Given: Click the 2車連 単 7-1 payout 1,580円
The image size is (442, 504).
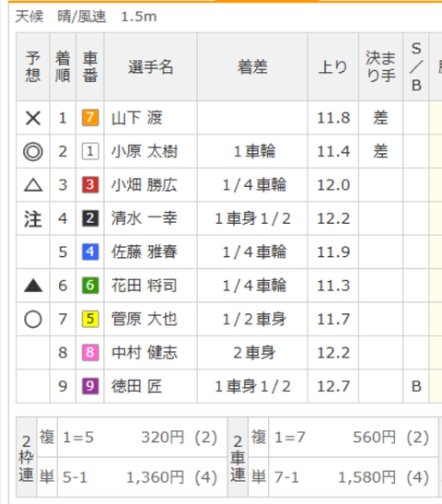Looking at the screenshot, I should coord(367,477).
